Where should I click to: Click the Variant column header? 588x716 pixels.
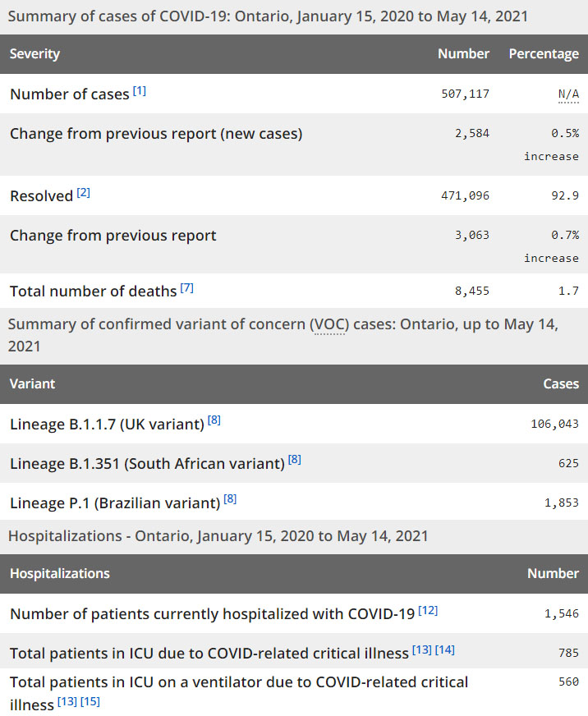33,383
